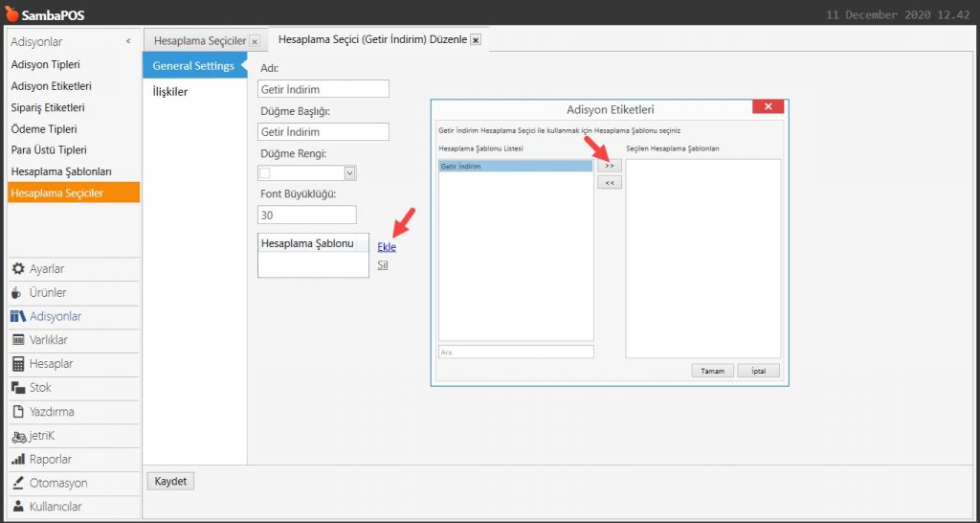The height and width of the screenshot is (523, 980).
Task: Open Kullanıcılar user icon section
Action: (18, 507)
